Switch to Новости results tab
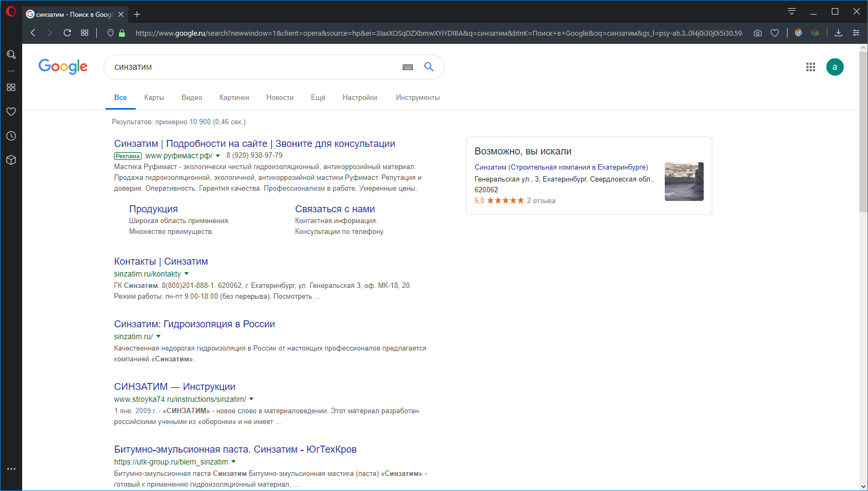Viewport: 868px width, 491px height. (280, 98)
